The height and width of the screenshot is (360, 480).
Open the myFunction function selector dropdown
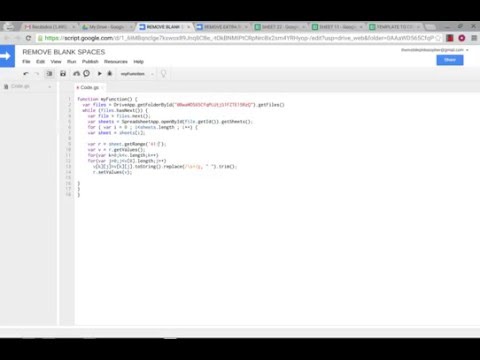coord(137,74)
